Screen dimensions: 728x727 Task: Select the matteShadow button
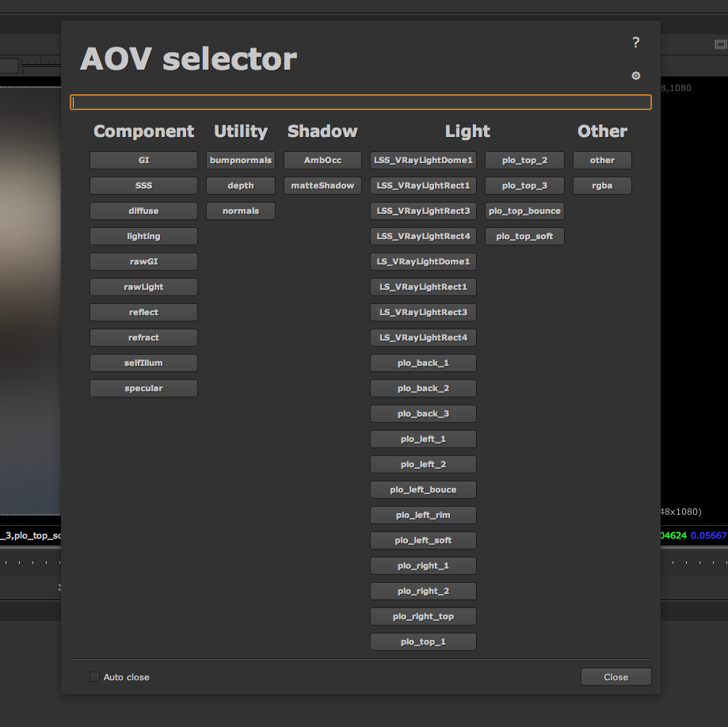(x=322, y=186)
